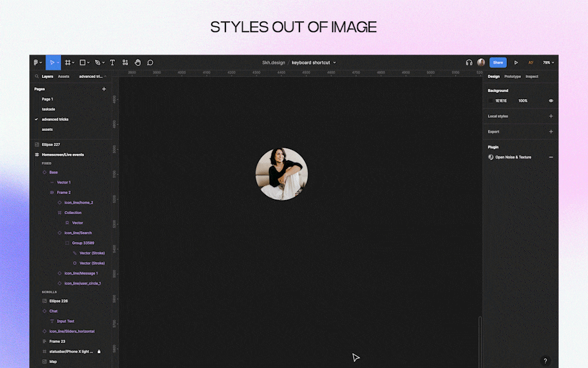Select the Text tool

(112, 63)
